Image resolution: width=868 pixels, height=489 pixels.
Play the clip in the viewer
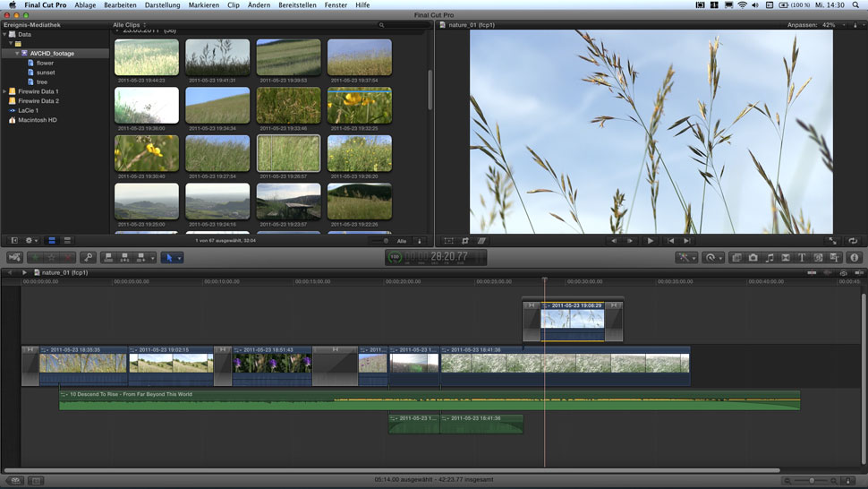(x=651, y=241)
